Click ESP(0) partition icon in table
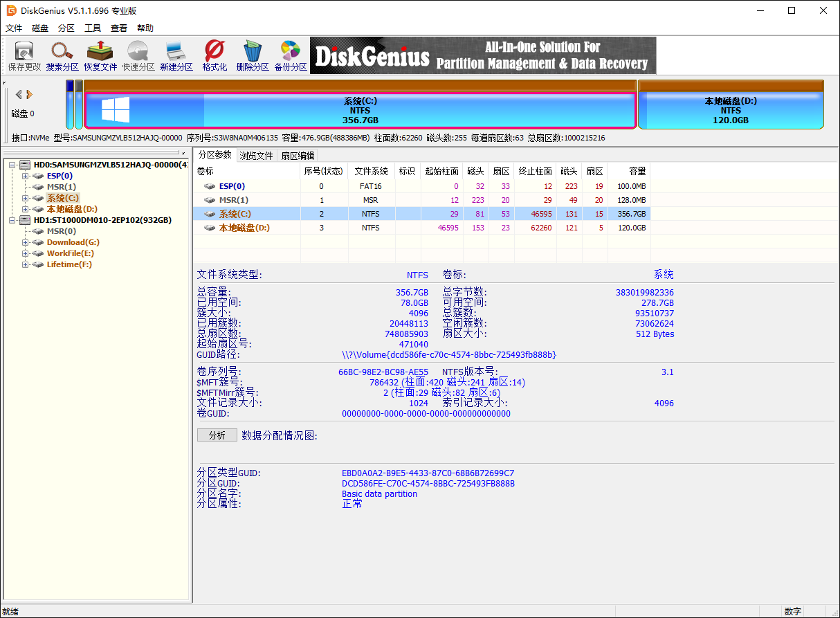The width and height of the screenshot is (840, 618). point(210,186)
